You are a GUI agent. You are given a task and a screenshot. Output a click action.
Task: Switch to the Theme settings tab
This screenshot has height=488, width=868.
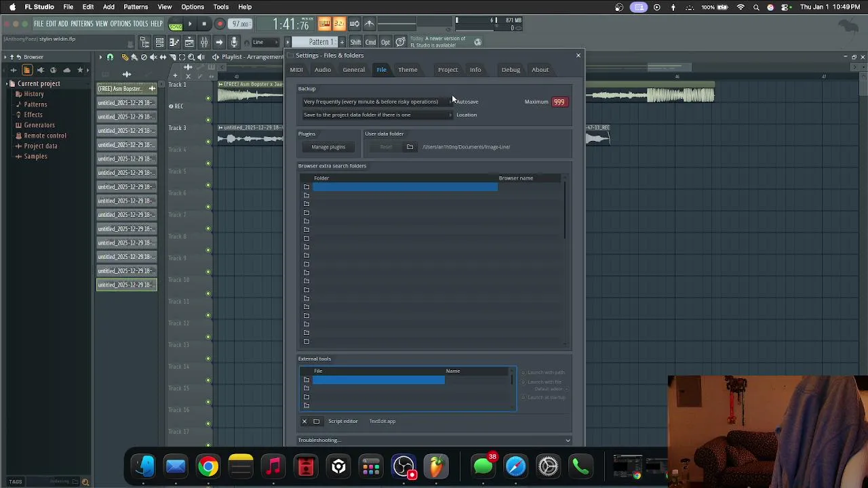click(x=408, y=70)
